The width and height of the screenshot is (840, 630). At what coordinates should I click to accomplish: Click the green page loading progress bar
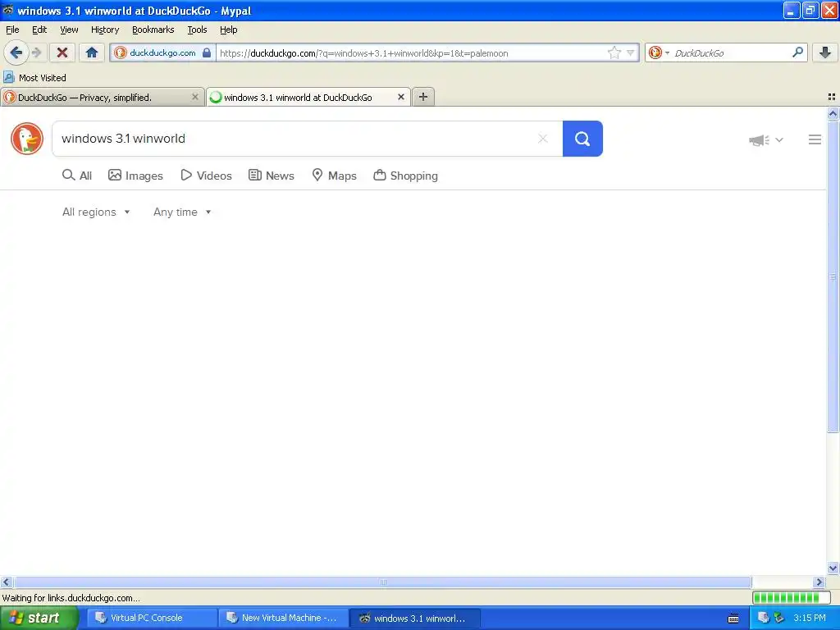point(791,597)
